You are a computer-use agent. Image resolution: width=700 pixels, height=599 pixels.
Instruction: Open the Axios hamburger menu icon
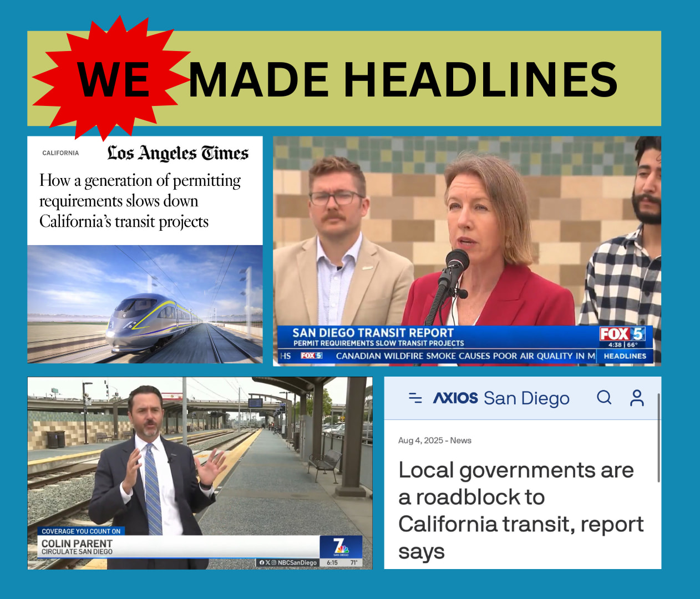coord(415,398)
